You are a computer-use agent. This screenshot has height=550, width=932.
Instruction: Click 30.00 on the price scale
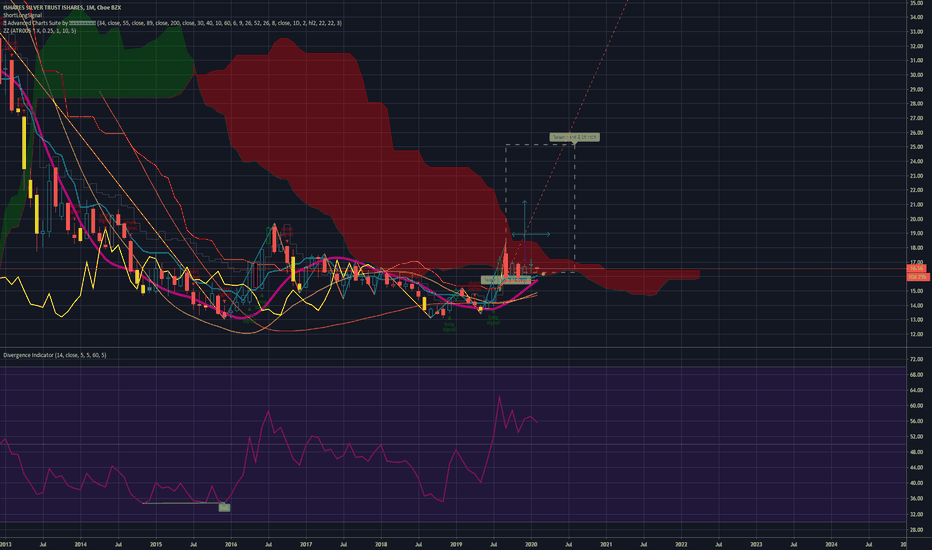pos(916,75)
